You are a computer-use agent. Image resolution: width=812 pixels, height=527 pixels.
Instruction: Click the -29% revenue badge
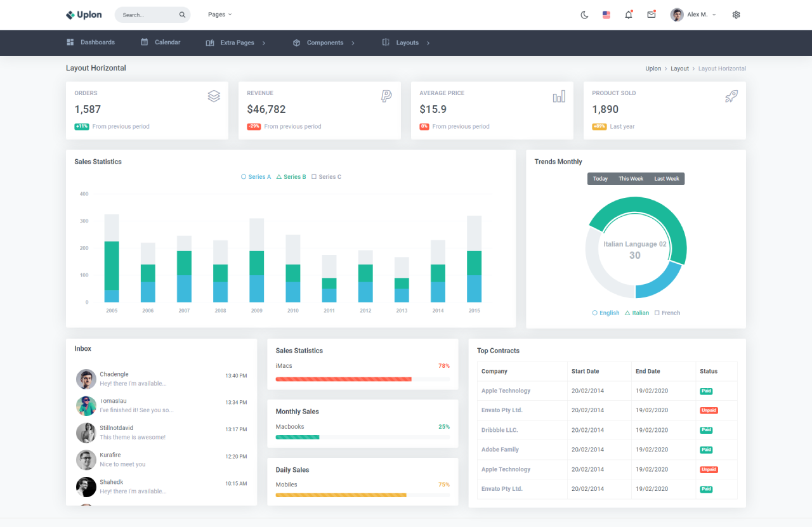click(254, 126)
